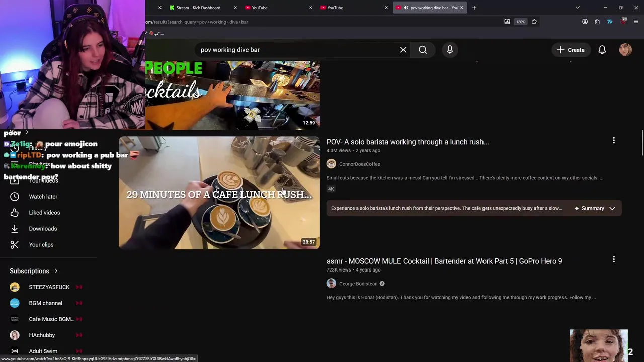Close the Kick Dashboard tab
The height and width of the screenshot is (362, 644).
(235, 8)
